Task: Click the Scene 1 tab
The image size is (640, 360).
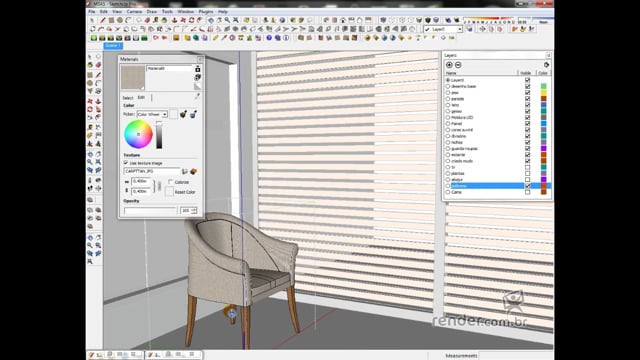Action: tap(113, 46)
